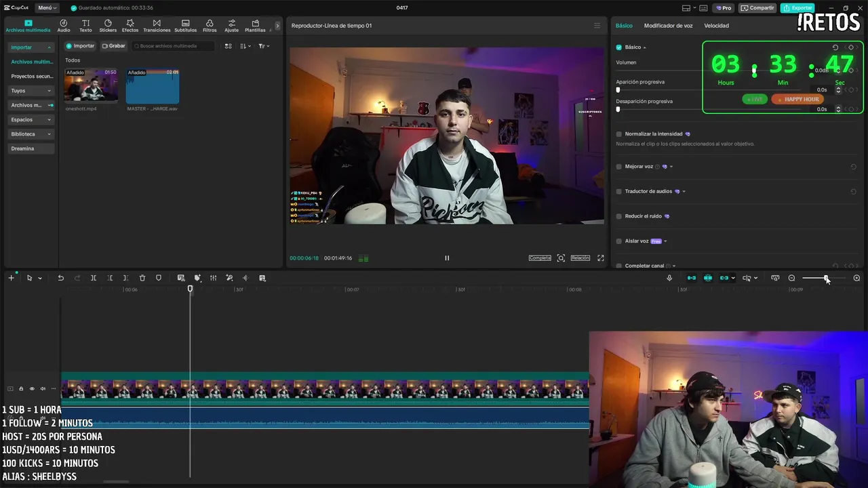Screen dimensions: 868x488
Task: Zoom out the timeline
Action: pyautogui.click(x=791, y=278)
